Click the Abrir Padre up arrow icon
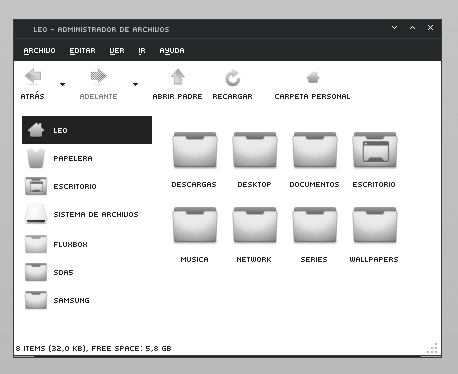Viewport: 458px width, 374px height. coord(178,77)
